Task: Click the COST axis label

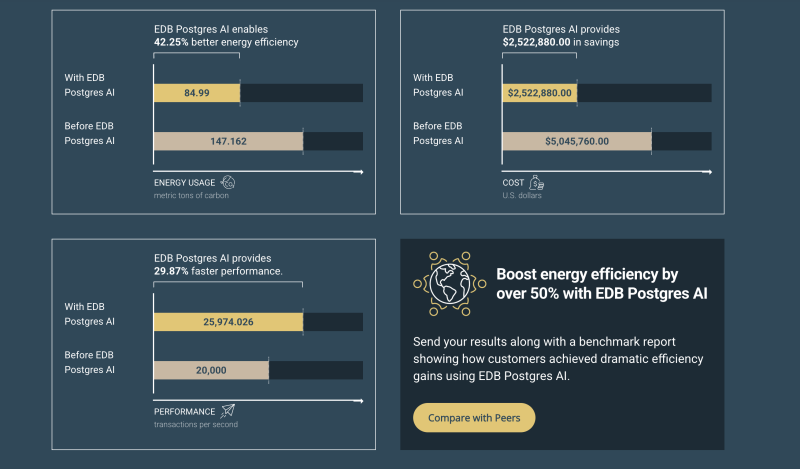Action: (513, 183)
